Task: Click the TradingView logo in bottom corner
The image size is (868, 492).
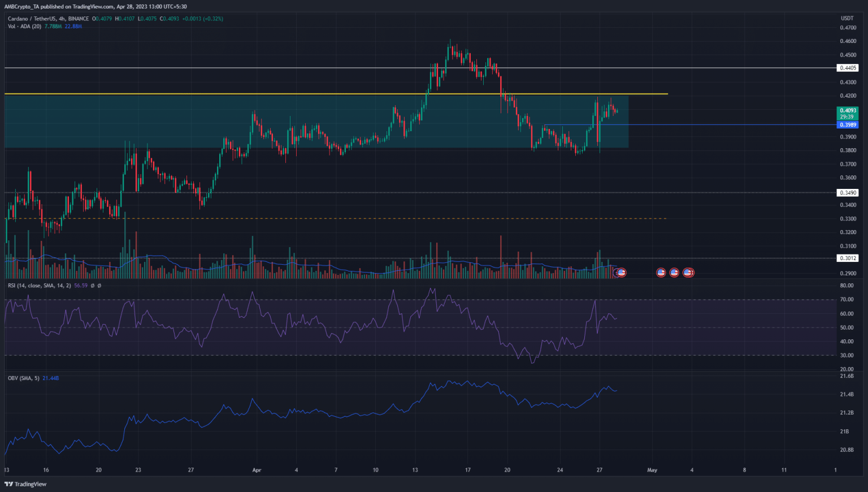Action: (25, 484)
